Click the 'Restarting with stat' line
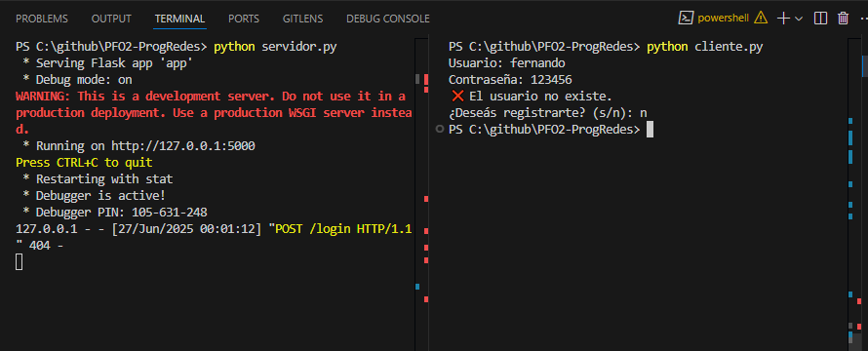This screenshot has width=868, height=351. tap(98, 179)
